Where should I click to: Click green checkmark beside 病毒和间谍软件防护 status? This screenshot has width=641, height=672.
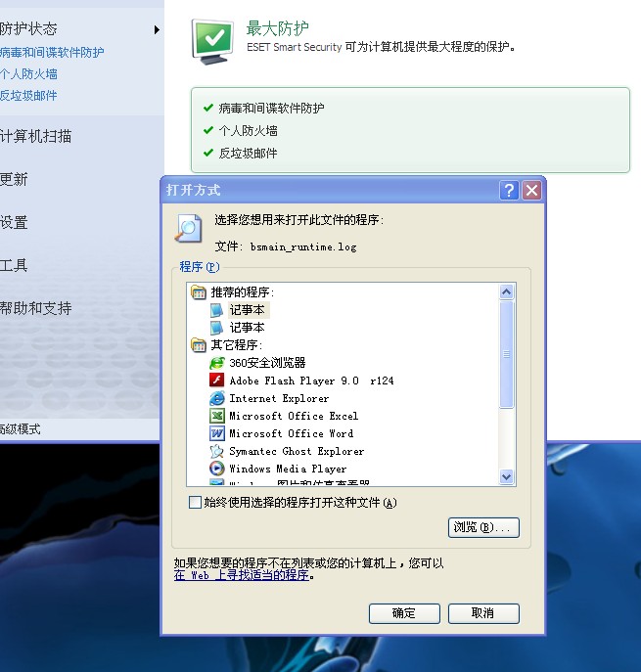coord(208,108)
